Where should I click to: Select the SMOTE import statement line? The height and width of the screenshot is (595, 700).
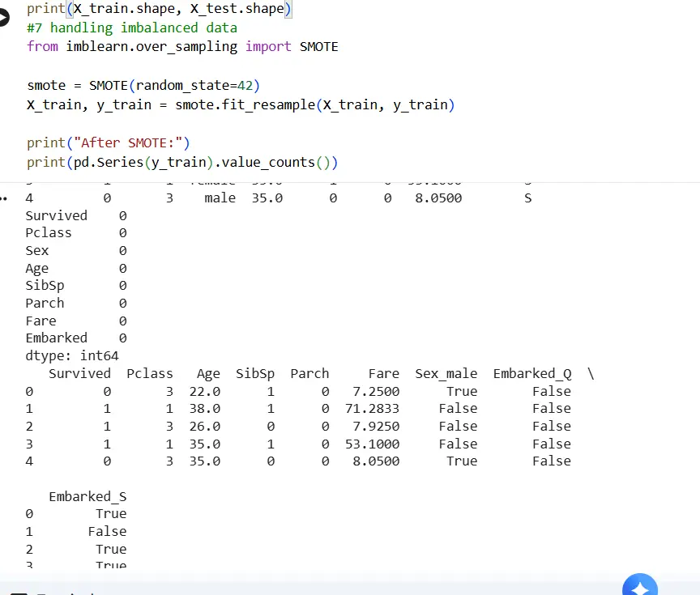(182, 46)
